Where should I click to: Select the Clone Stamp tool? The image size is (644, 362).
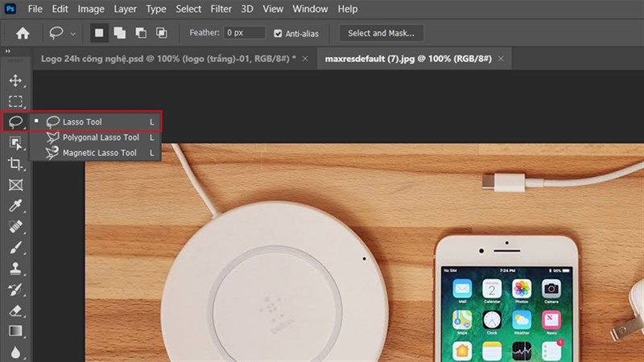(x=15, y=269)
